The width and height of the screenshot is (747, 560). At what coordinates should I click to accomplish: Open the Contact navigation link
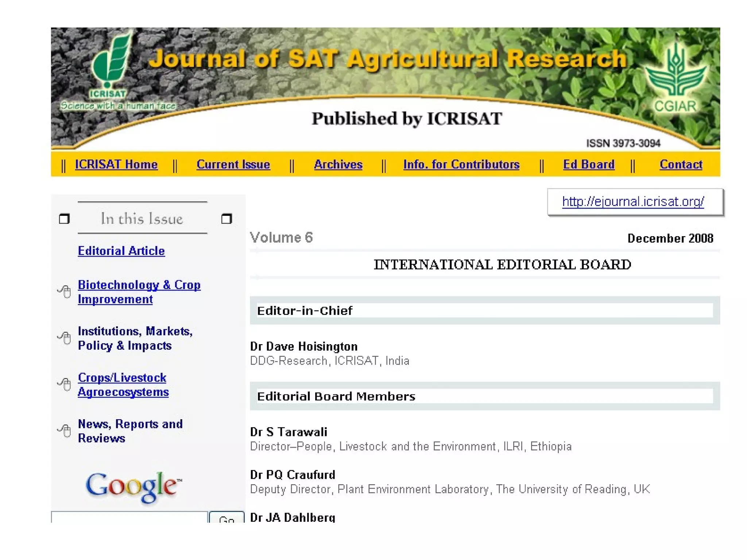[x=681, y=164]
